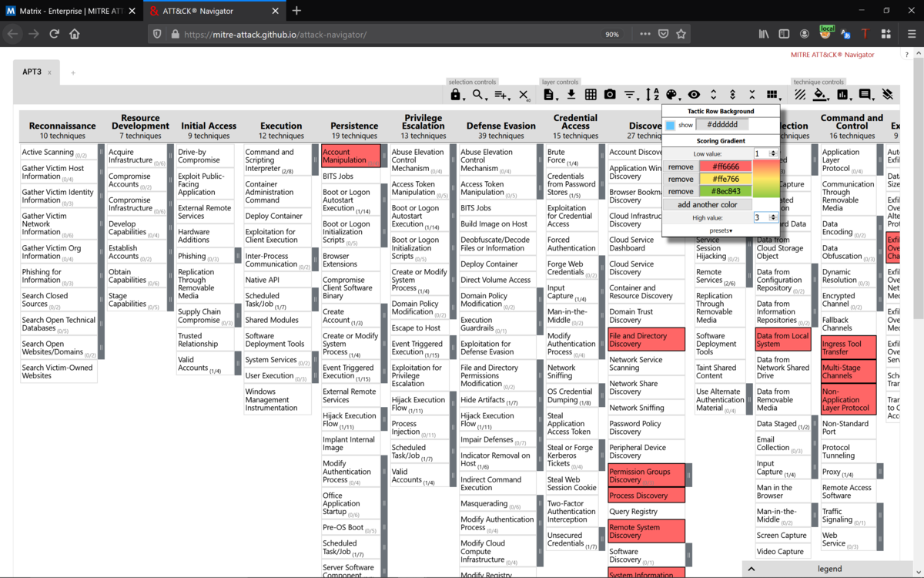Open the color setup palette icon

point(672,95)
